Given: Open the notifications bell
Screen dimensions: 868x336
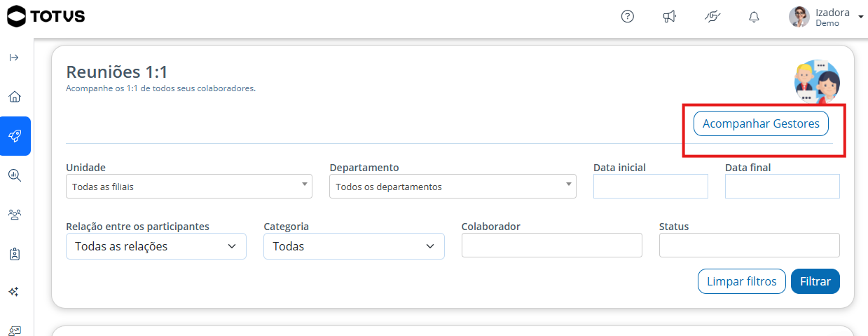Looking at the screenshot, I should click(754, 17).
